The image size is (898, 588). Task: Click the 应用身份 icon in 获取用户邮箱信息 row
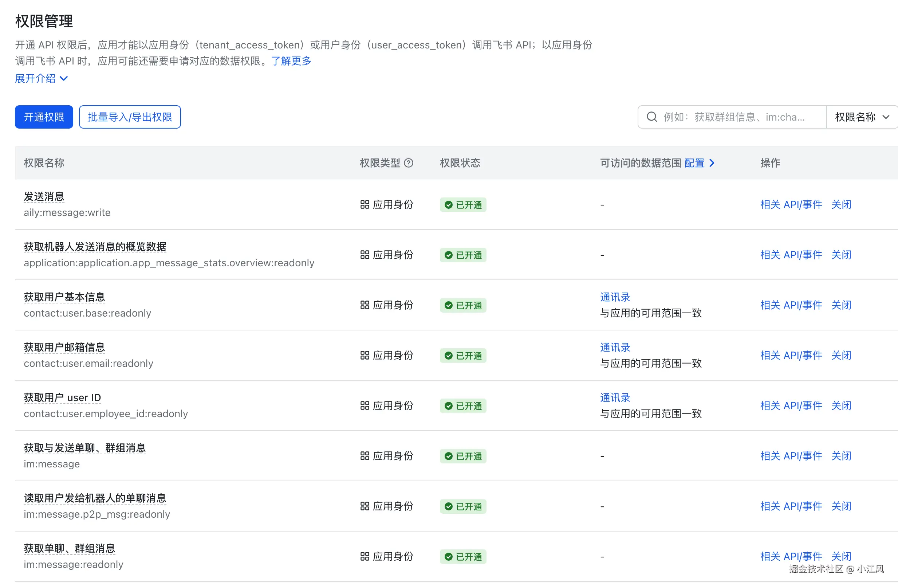click(x=365, y=356)
